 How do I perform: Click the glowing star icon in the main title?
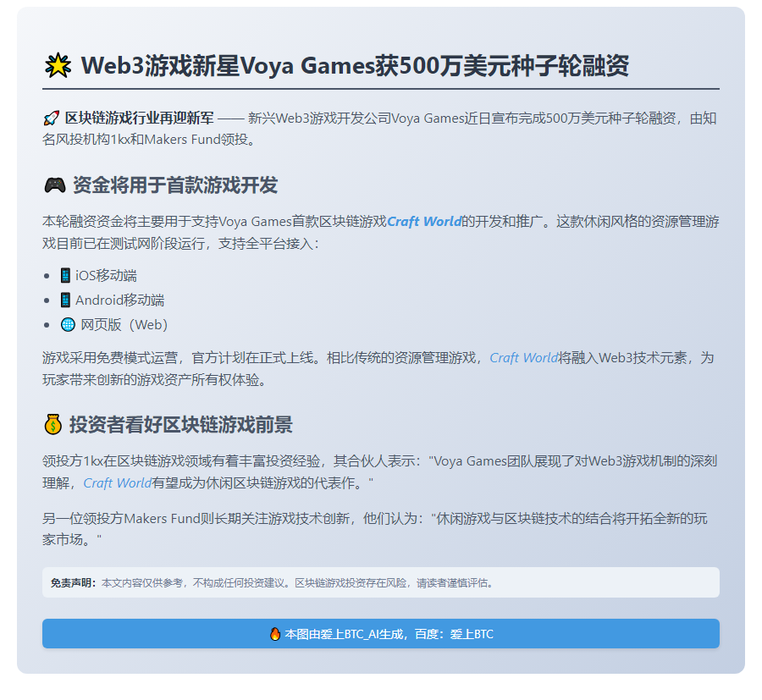pos(57,64)
